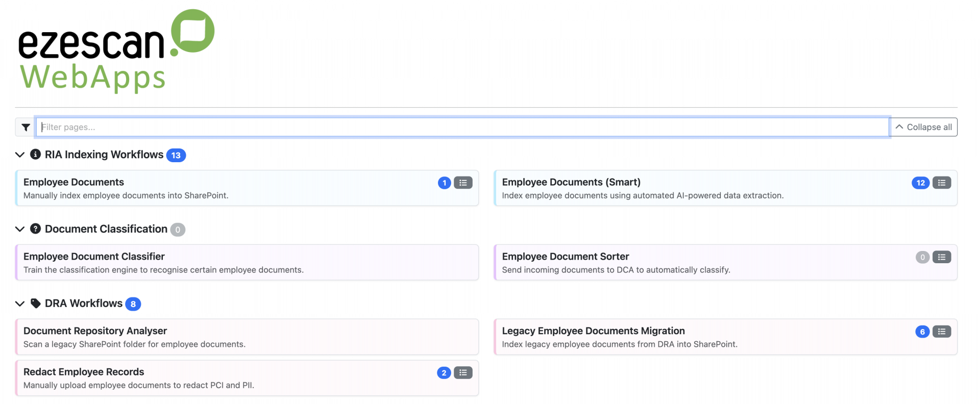980x404 pixels.
Task: Click the 0 badge on Document Classification heading
Action: 178,230
